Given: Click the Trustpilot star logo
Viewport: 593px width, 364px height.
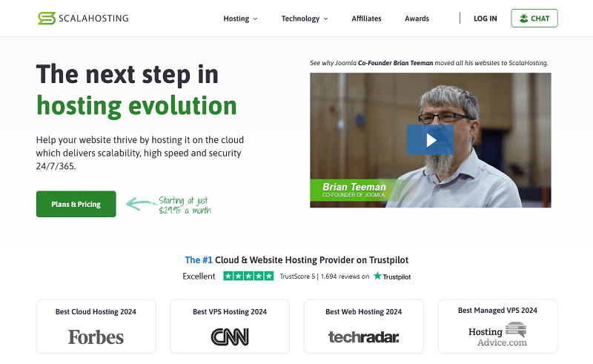Looking at the screenshot, I should (377, 276).
